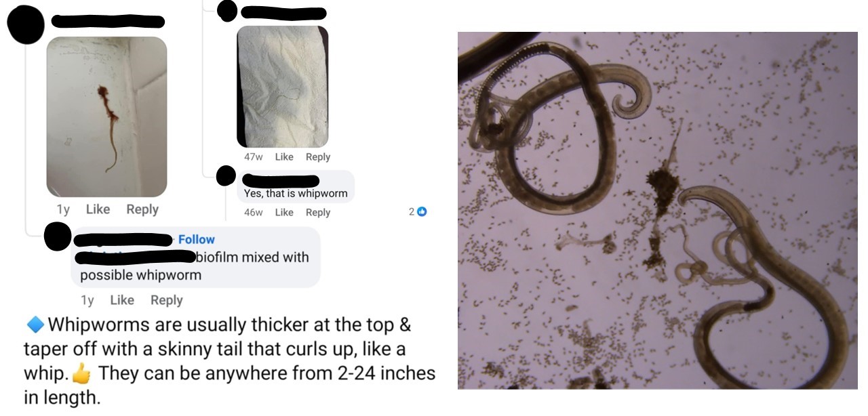Image resolution: width=868 pixels, height=416 pixels.
Task: Open the red worm on wall photo
Action: point(106,117)
